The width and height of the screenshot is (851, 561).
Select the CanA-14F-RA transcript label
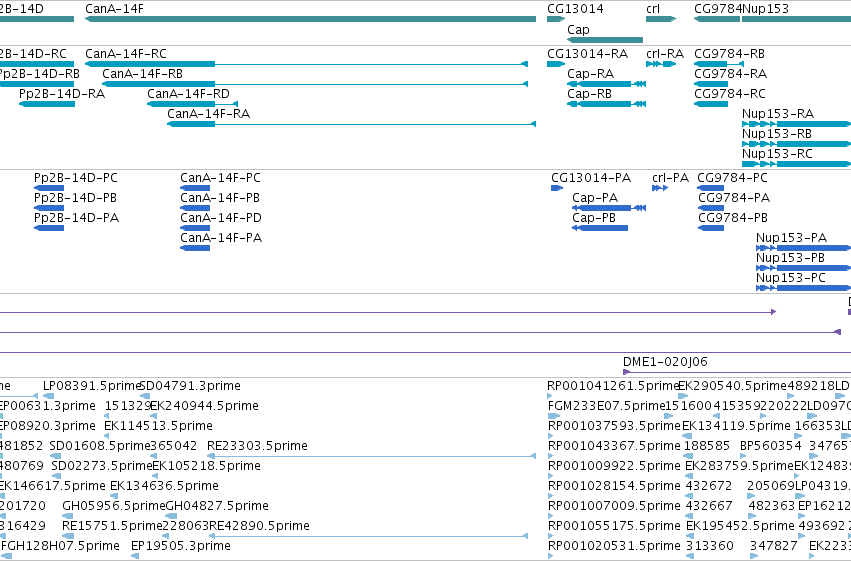[x=208, y=114]
